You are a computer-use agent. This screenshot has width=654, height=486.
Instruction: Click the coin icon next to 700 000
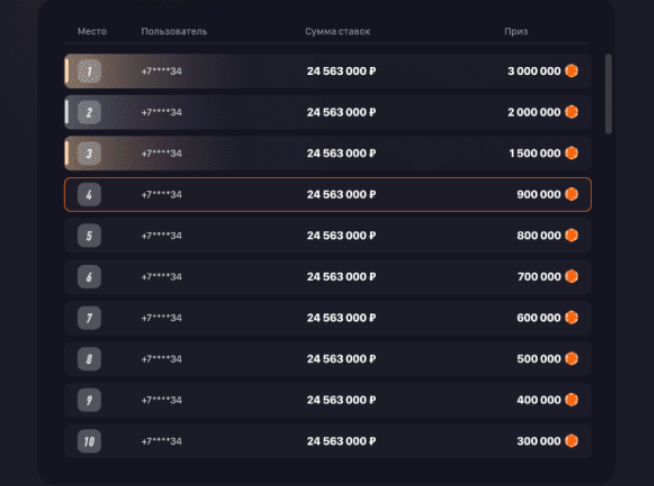(x=571, y=276)
